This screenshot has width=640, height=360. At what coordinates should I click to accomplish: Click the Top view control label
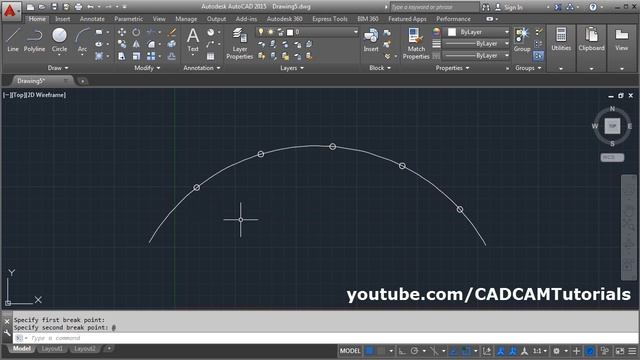(19, 95)
